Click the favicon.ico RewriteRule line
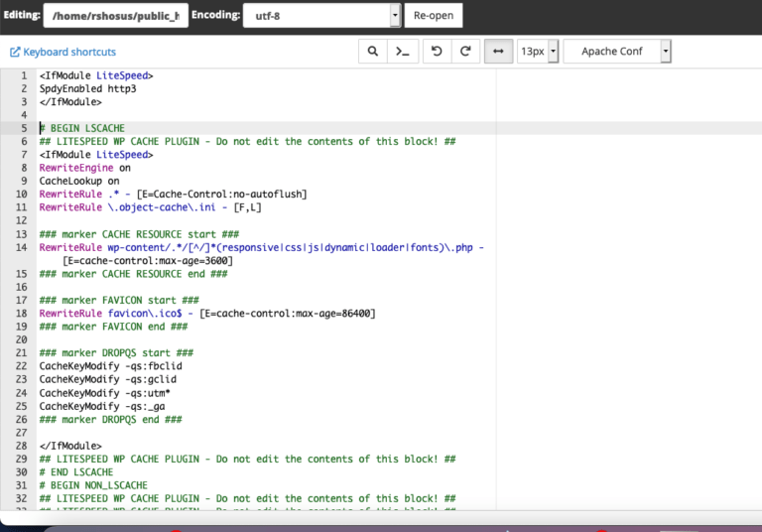 207,314
